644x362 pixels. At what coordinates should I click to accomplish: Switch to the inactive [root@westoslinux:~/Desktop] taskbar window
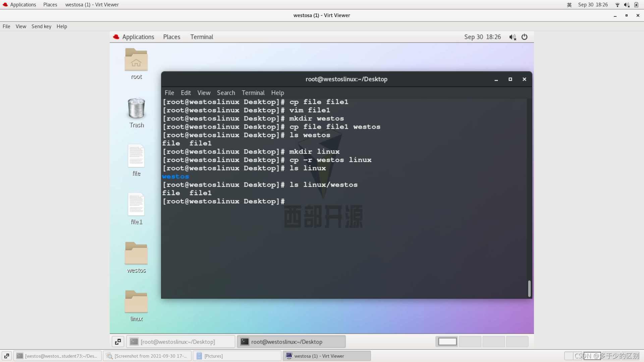tap(181, 342)
